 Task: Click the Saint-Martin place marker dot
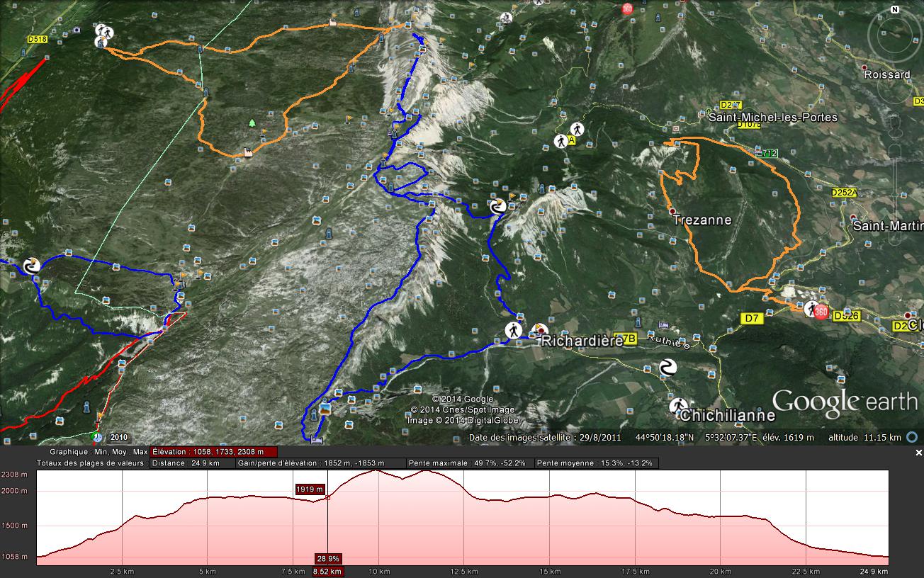(x=852, y=217)
